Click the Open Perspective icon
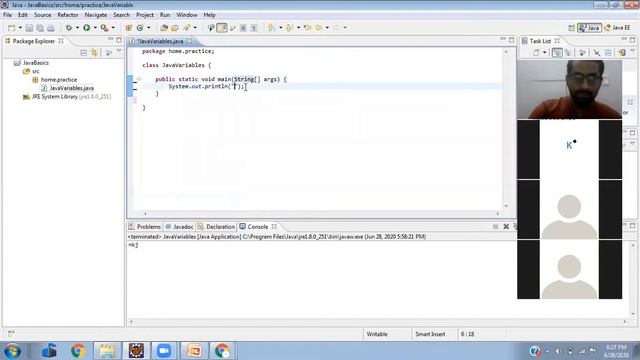 tap(571, 28)
